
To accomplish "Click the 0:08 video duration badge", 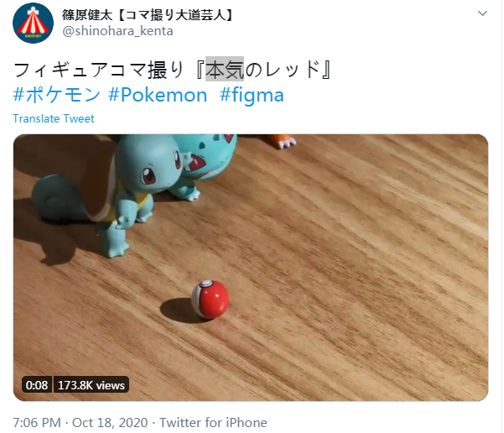I will [x=37, y=384].
